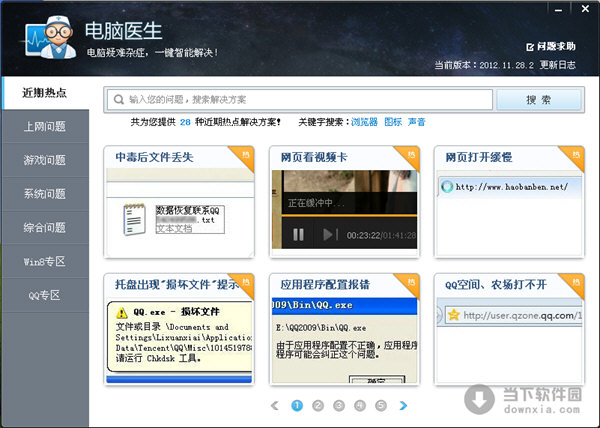The width and height of the screenshot is (600, 428).
Task: Go to next page with right arrow
Action: click(403, 405)
